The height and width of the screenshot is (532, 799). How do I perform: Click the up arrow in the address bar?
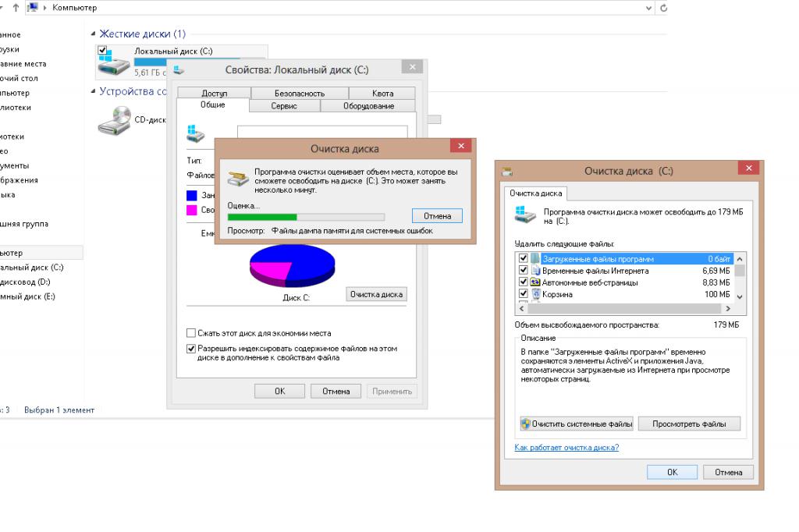pyautogui.click(x=16, y=7)
